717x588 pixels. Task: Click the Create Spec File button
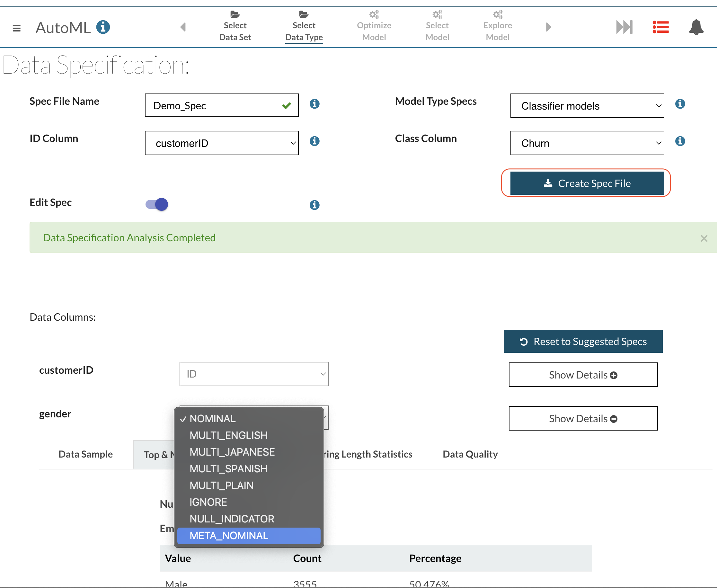(x=587, y=183)
